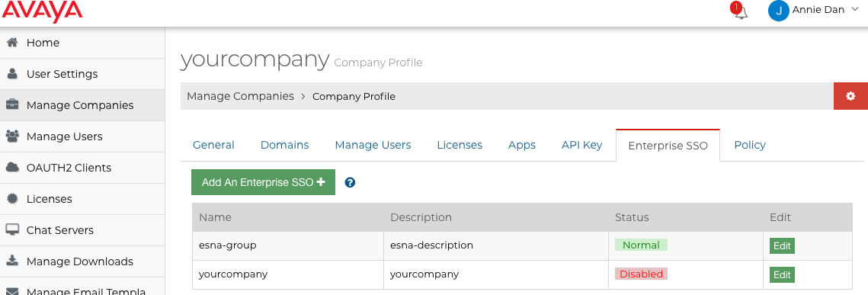Click the Chat Servers monitor icon
The image size is (868, 295).
(x=12, y=229)
